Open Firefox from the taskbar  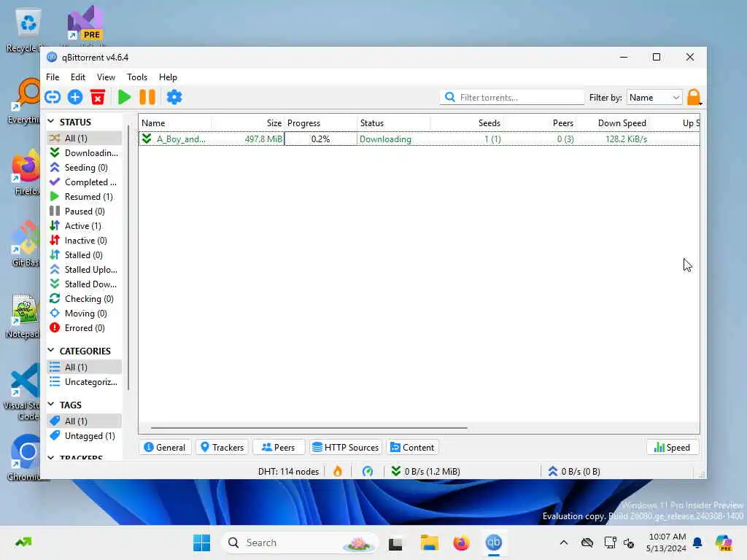click(x=461, y=542)
